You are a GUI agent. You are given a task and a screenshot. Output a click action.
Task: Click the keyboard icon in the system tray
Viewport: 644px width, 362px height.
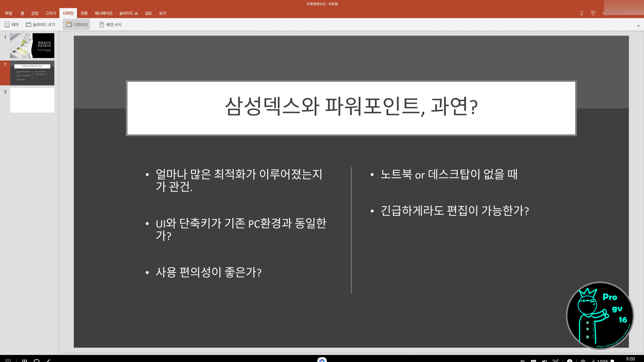point(533,361)
